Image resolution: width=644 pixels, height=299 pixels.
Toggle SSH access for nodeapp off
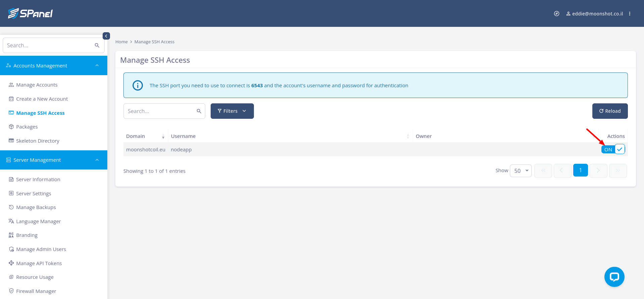tap(613, 149)
